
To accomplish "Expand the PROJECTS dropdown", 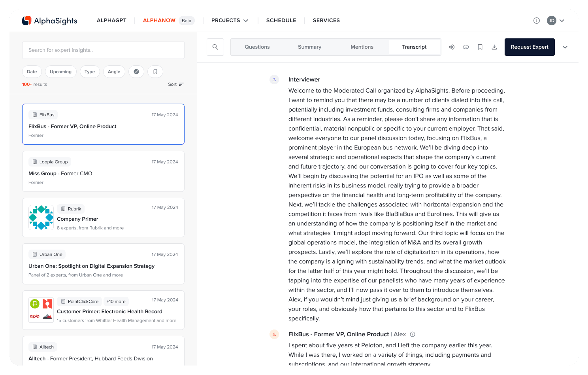I will pyautogui.click(x=230, y=21).
